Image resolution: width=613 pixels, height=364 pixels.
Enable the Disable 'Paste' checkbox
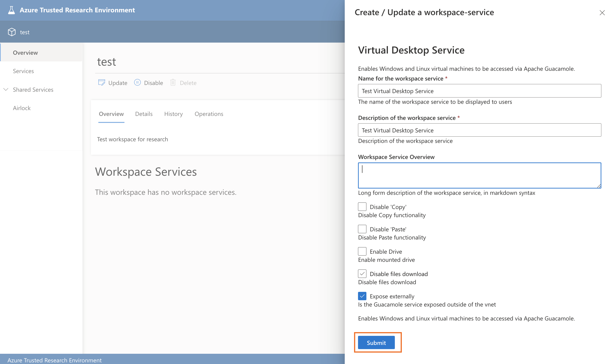362,229
